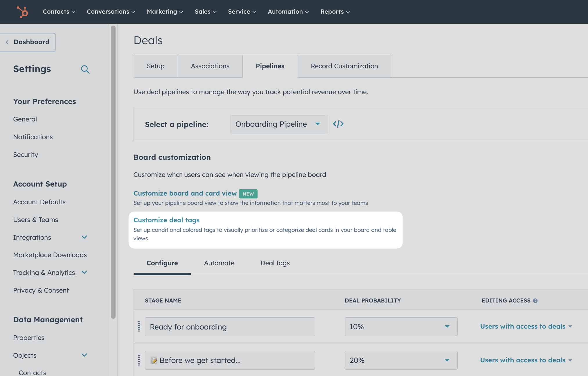
Task: Collapse the Objects section
Action: [x=84, y=355]
